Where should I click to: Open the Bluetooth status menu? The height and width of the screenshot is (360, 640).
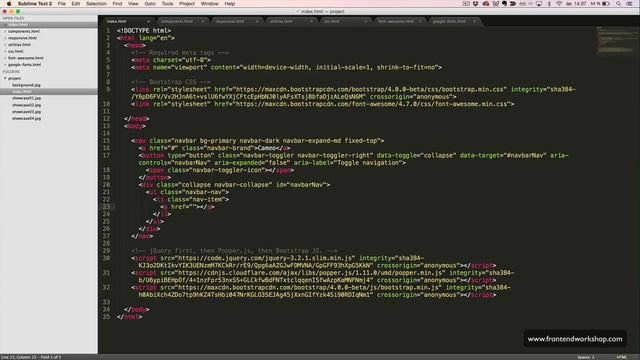(549, 4)
